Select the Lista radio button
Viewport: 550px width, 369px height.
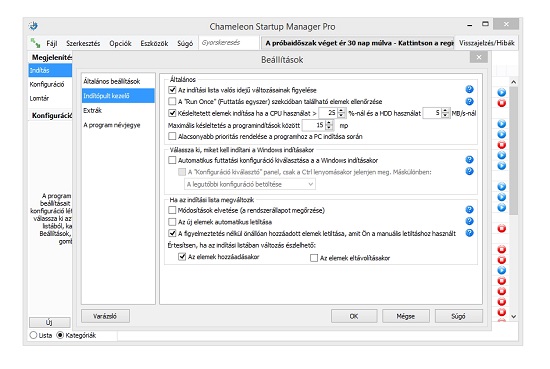click(x=33, y=335)
